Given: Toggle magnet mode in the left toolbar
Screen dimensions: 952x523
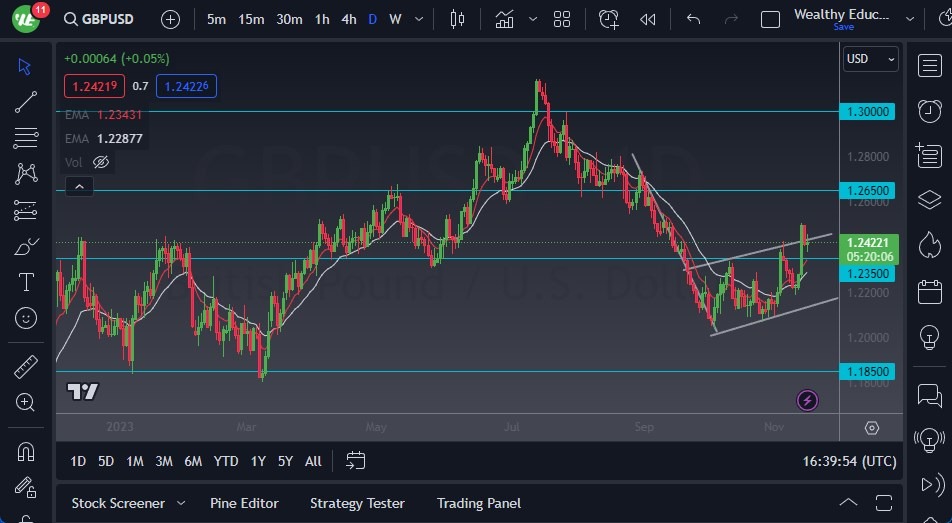Looking at the screenshot, I should [26, 452].
